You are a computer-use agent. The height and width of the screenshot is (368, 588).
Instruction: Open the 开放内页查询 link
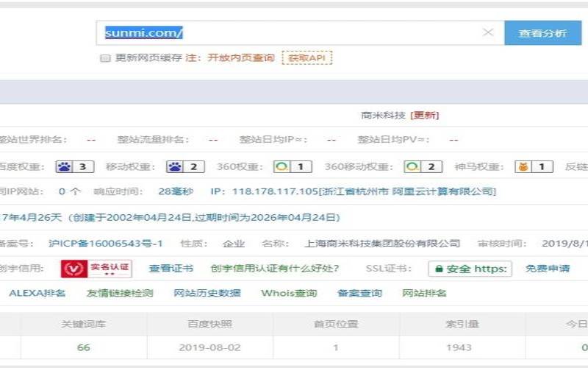[x=241, y=57]
